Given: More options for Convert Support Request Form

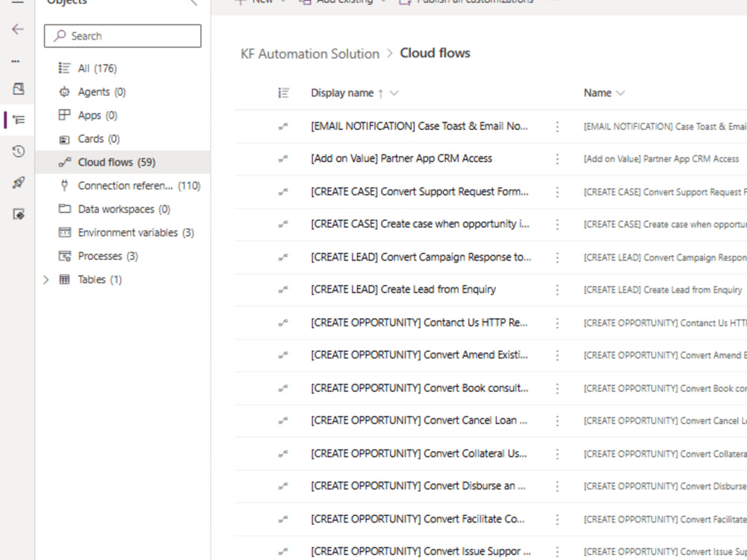Looking at the screenshot, I should click(557, 192).
